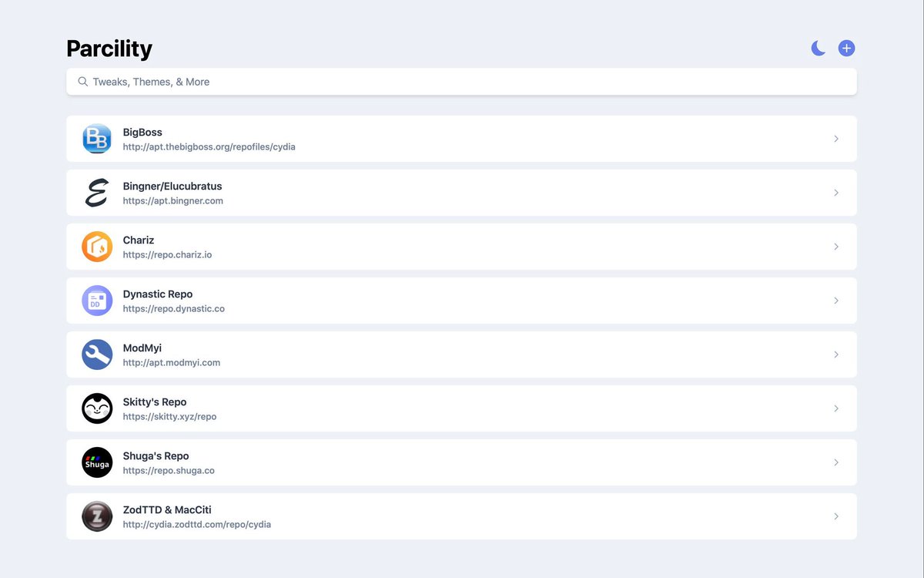
Task: Click the https://repo.chariz.io URL
Action: coord(167,254)
